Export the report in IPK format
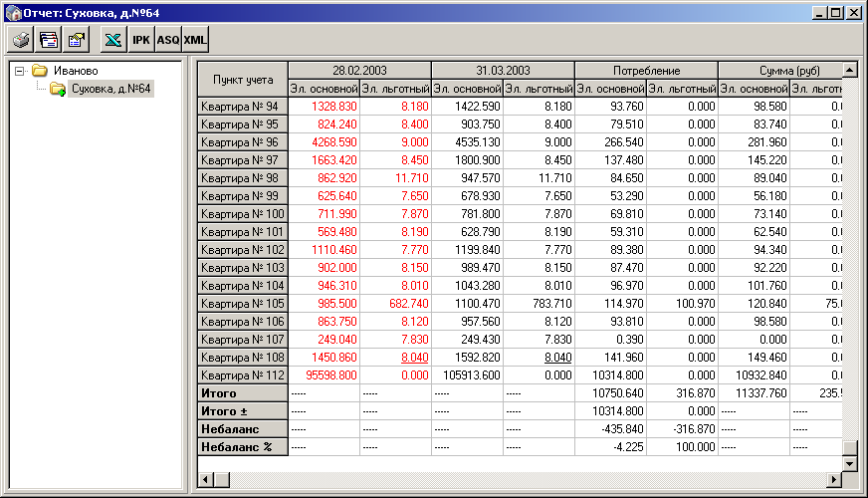The image size is (868, 498). click(x=141, y=40)
